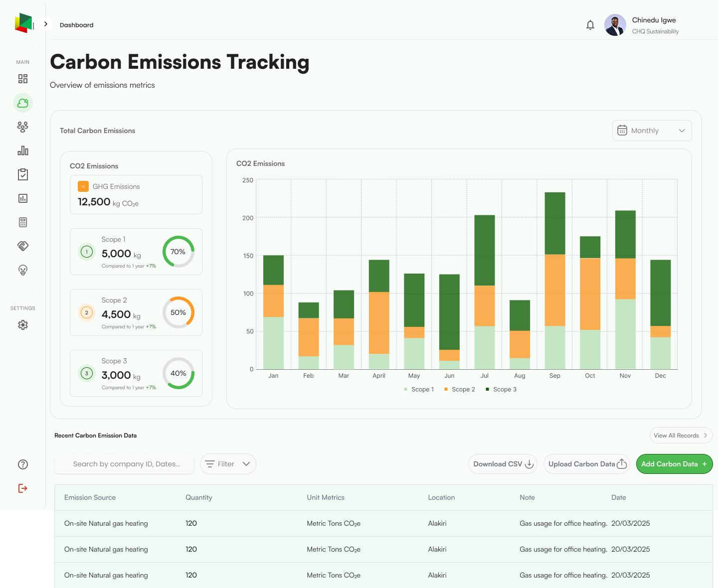Screen dimensions: 718x588
Task: Click the handshake icon in sidebar
Action: (23, 246)
